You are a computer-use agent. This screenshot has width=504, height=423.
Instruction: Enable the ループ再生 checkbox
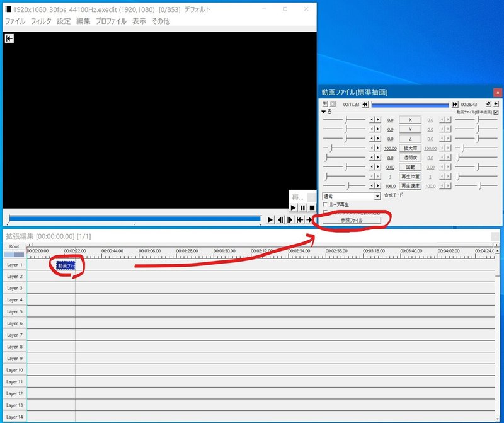click(325, 204)
